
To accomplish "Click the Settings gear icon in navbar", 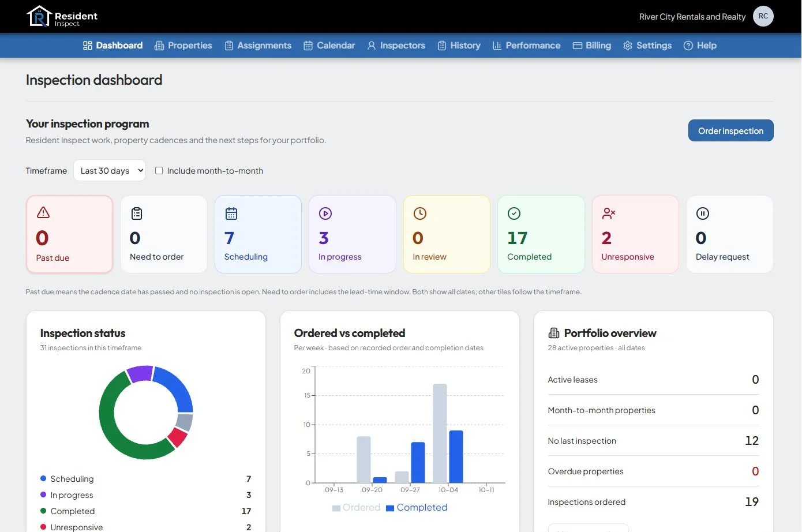I will click(628, 46).
